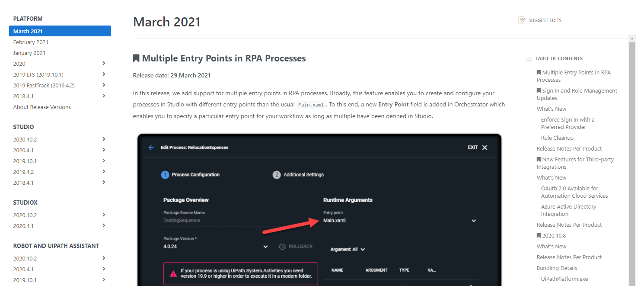
Task: Select February 2021 in sidebar
Action: [x=31, y=42]
